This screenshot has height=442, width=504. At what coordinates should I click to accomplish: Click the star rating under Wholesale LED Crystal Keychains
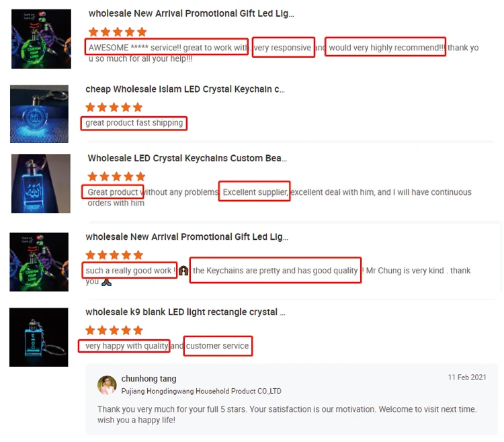[x=116, y=177]
